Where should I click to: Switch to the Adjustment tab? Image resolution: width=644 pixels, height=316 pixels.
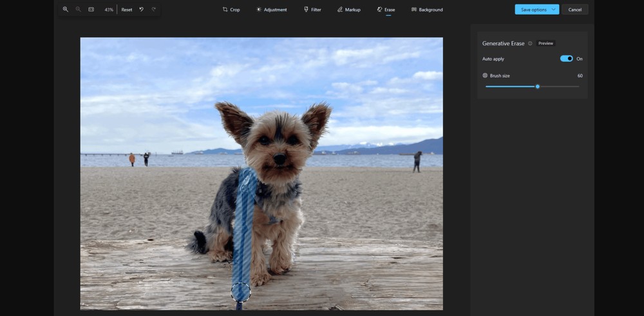(x=271, y=10)
